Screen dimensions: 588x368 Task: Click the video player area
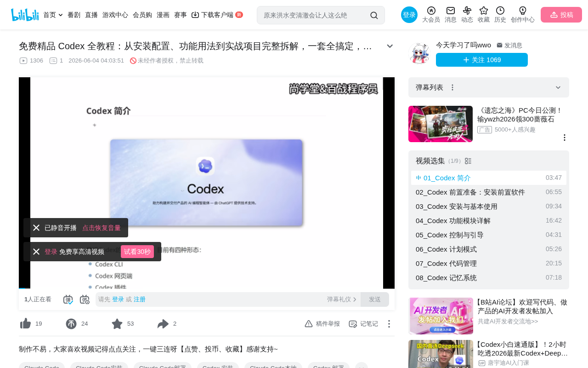(x=207, y=183)
